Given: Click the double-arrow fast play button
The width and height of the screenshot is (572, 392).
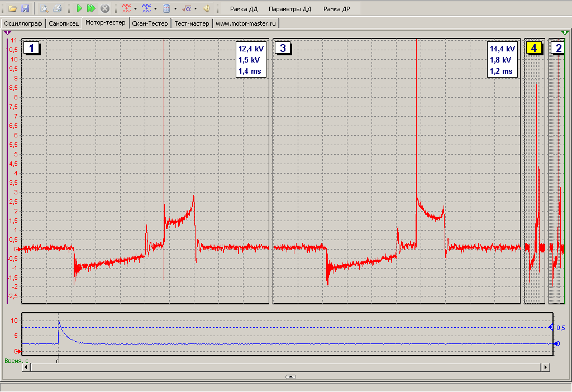Looking at the screenshot, I should 91,8.
